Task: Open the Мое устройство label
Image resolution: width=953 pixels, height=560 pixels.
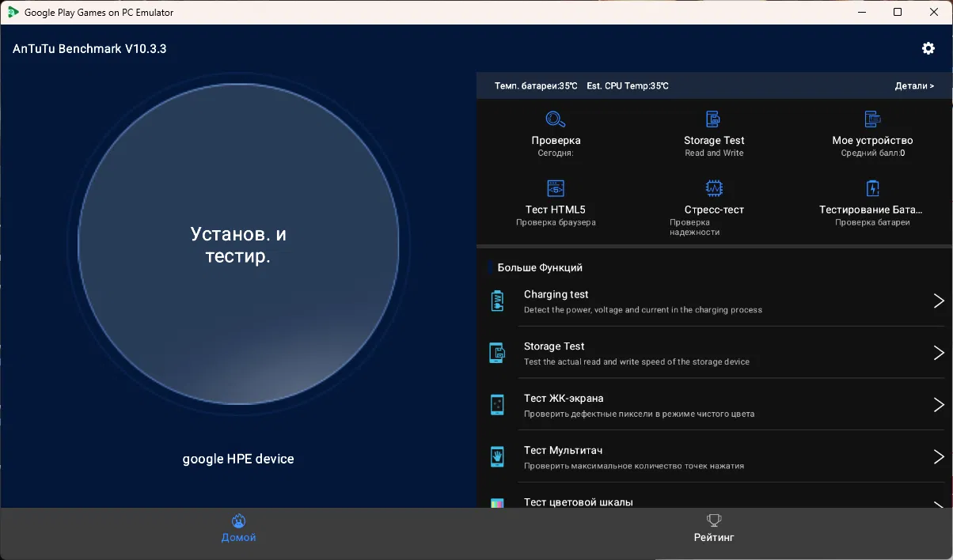Action: pyautogui.click(x=872, y=140)
